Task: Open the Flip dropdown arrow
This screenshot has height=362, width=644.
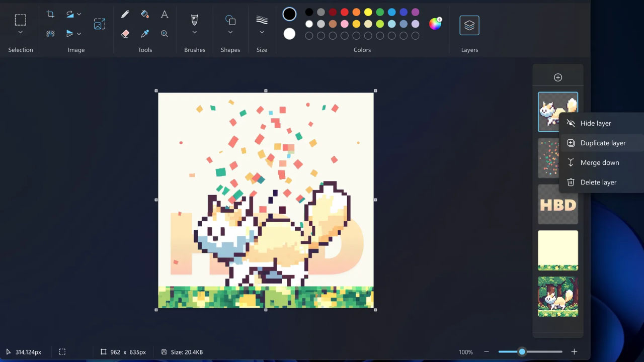Action: click(x=79, y=34)
